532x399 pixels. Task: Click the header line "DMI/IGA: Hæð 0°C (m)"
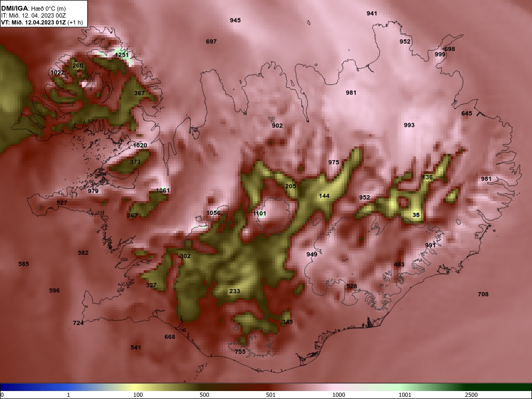(x=34, y=9)
